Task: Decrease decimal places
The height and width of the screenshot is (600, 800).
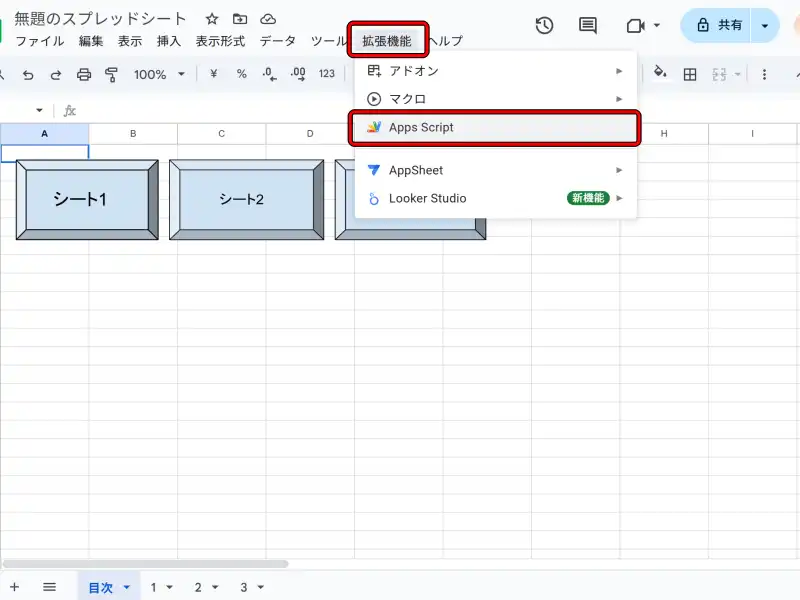Action: pyautogui.click(x=269, y=74)
